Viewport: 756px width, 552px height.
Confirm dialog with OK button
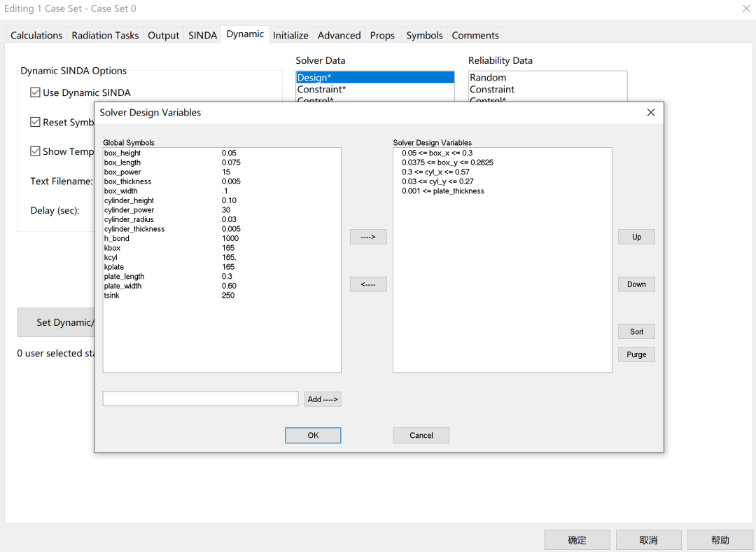point(313,435)
